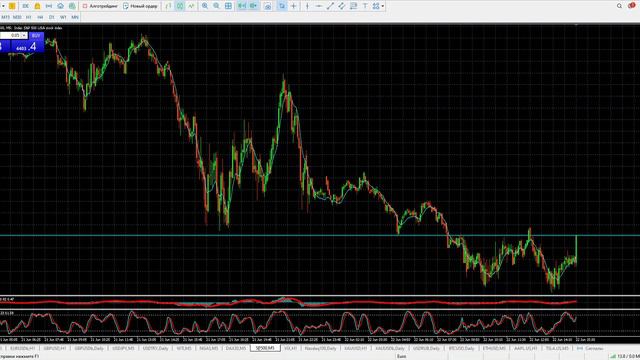The image size is (640, 360).
Task: Toggle chart shift from right edge
Action: 253,6
